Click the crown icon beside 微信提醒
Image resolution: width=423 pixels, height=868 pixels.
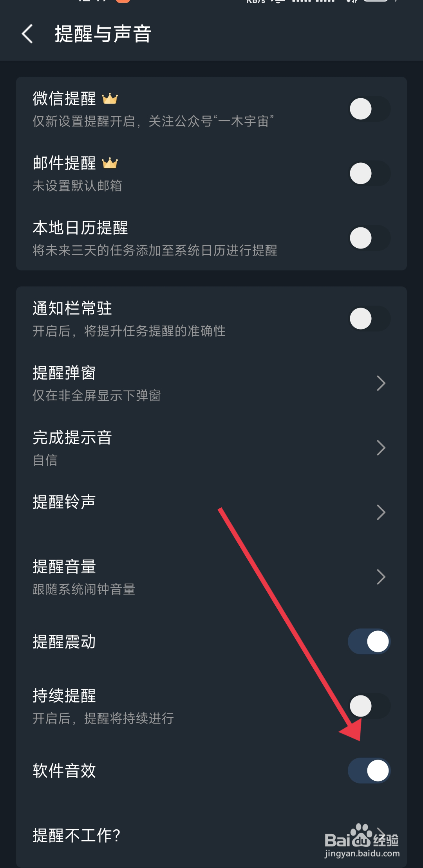[110, 99]
